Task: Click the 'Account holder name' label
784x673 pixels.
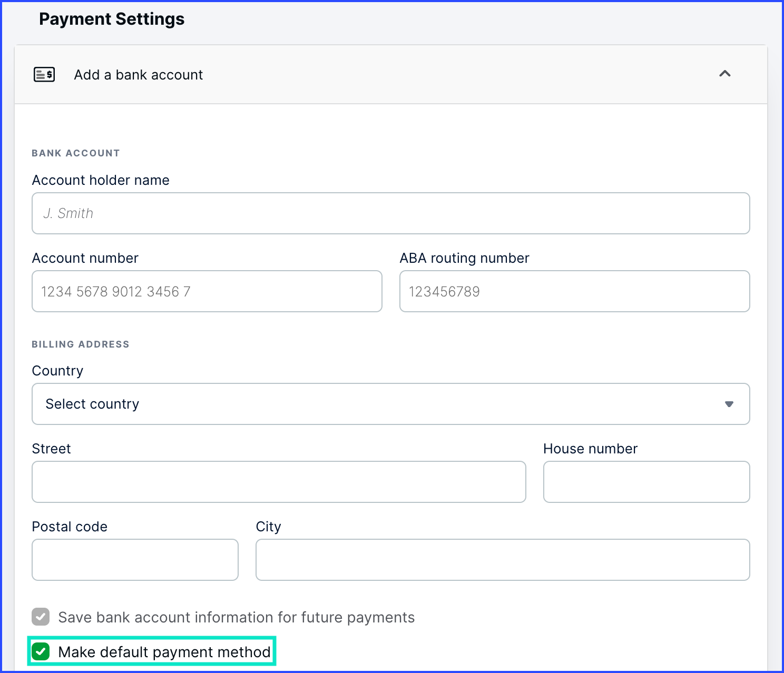Action: 101,180
